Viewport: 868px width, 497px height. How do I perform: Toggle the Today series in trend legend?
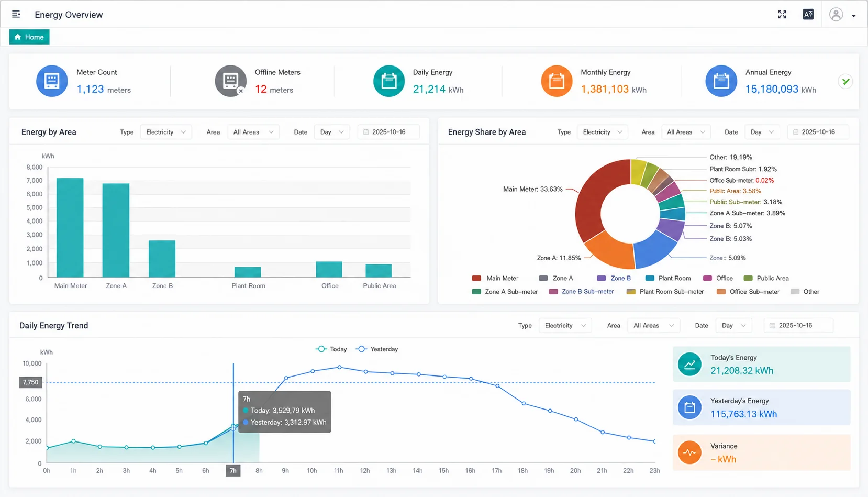point(331,349)
